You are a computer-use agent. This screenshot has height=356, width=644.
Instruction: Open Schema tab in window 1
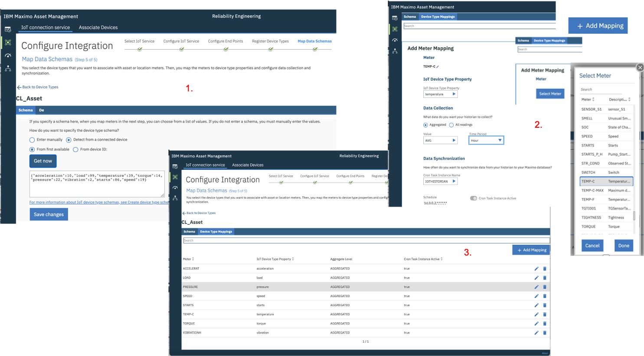pyautogui.click(x=26, y=110)
